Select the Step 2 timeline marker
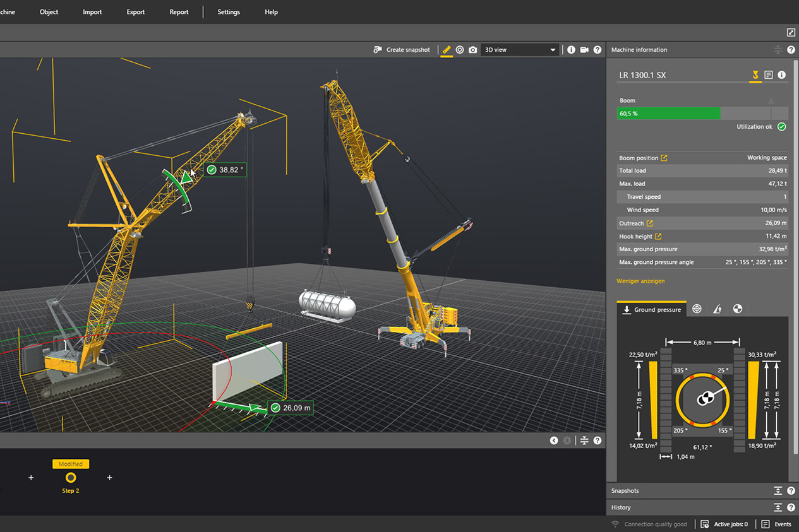Viewport: 799px width, 532px height. click(x=71, y=478)
